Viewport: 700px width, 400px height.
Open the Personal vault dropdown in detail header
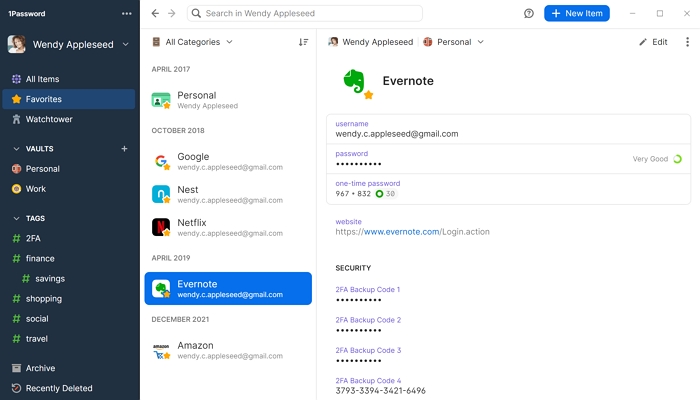click(x=454, y=42)
